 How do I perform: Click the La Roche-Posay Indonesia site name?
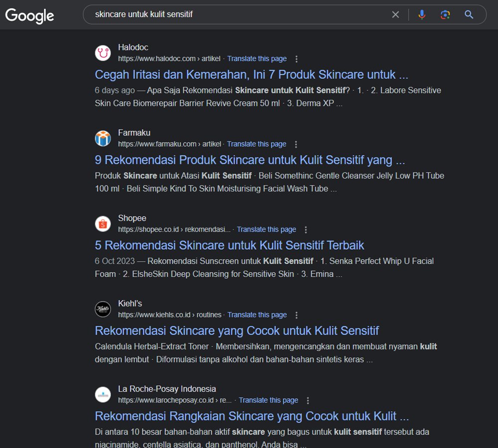click(167, 389)
